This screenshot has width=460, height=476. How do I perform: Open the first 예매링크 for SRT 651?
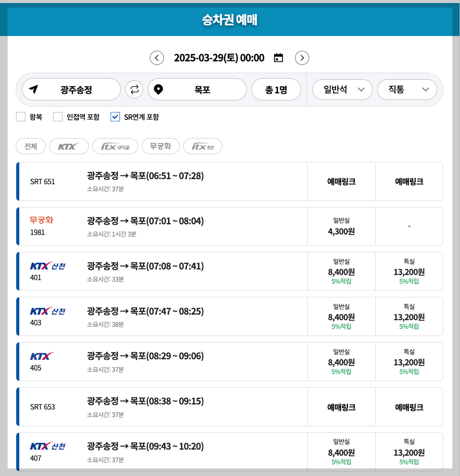point(341,182)
